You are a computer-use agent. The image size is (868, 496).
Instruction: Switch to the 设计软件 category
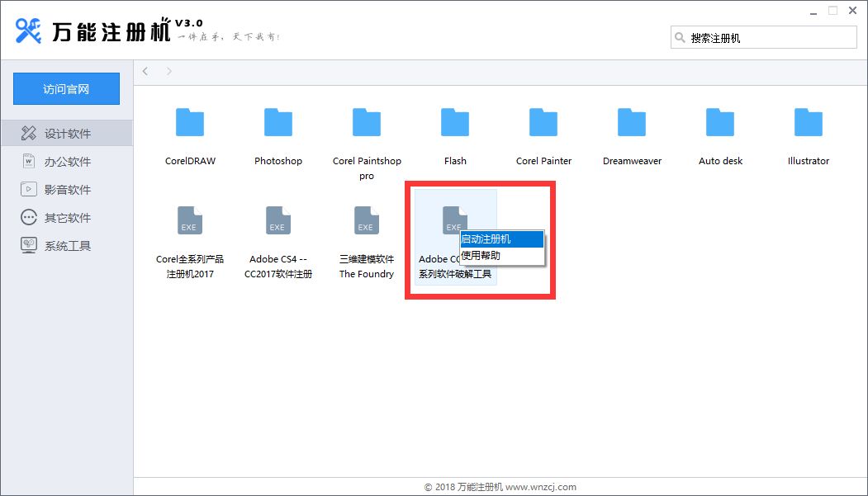[67, 133]
